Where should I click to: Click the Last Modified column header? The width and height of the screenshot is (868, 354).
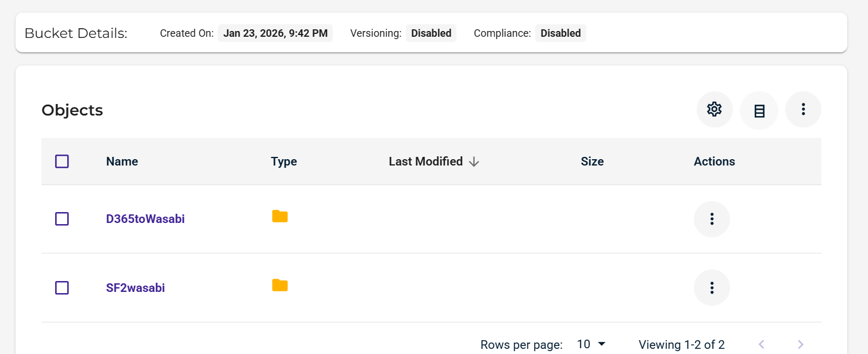(425, 161)
